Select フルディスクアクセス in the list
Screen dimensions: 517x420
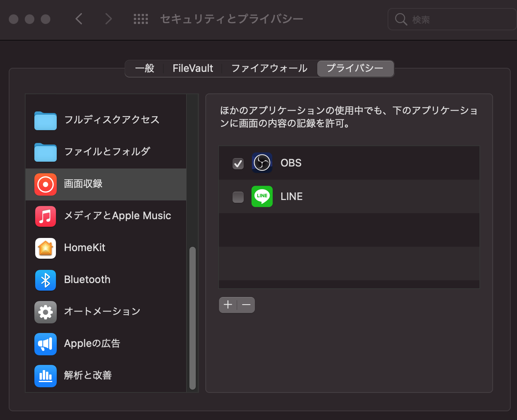click(x=112, y=120)
